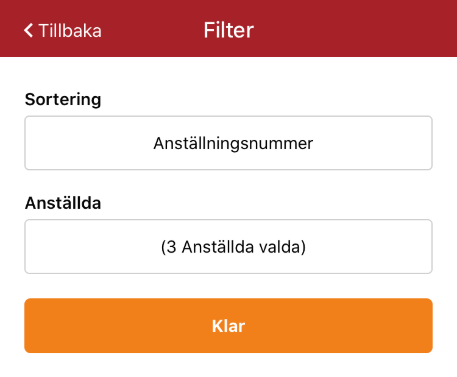The width and height of the screenshot is (457, 377).
Task: Open the Sortering dropdown field
Action: coord(228,143)
